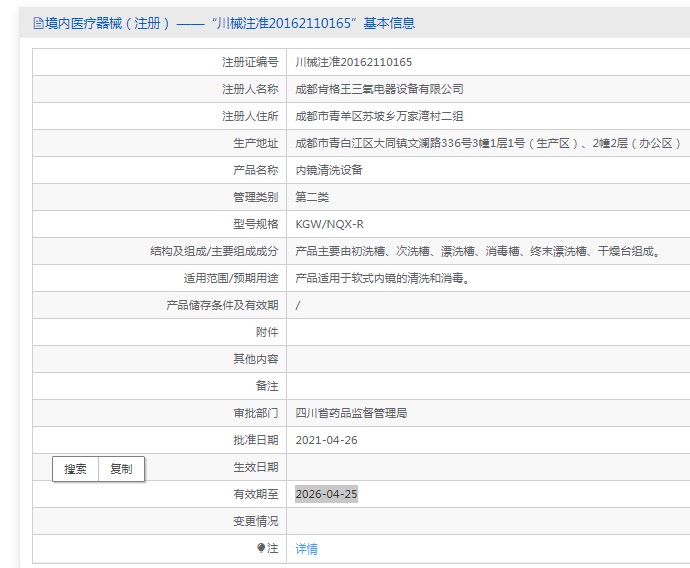The height and width of the screenshot is (568, 690).
Task: Click product name value 内镜清洗设备
Action: pos(329,170)
